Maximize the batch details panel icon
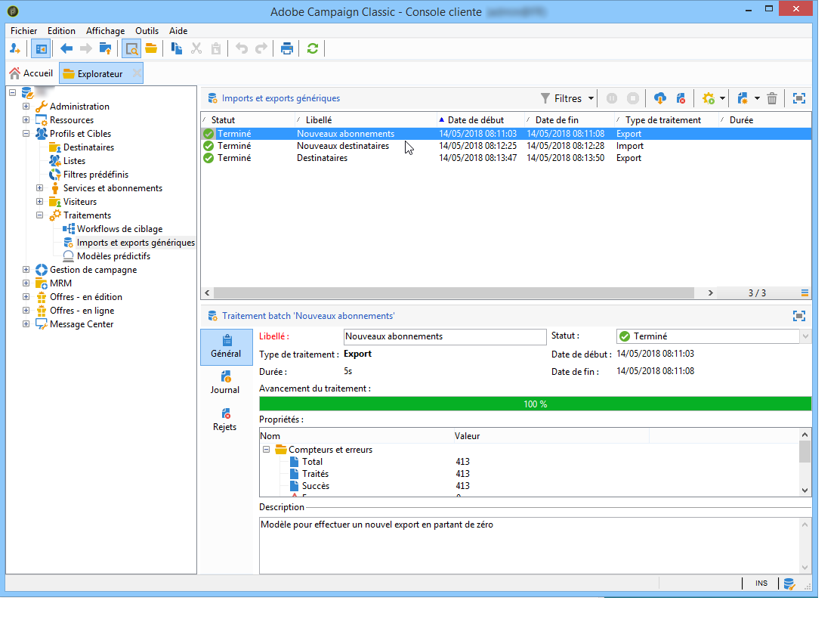Image resolution: width=840 pixels, height=619 pixels. [798, 316]
